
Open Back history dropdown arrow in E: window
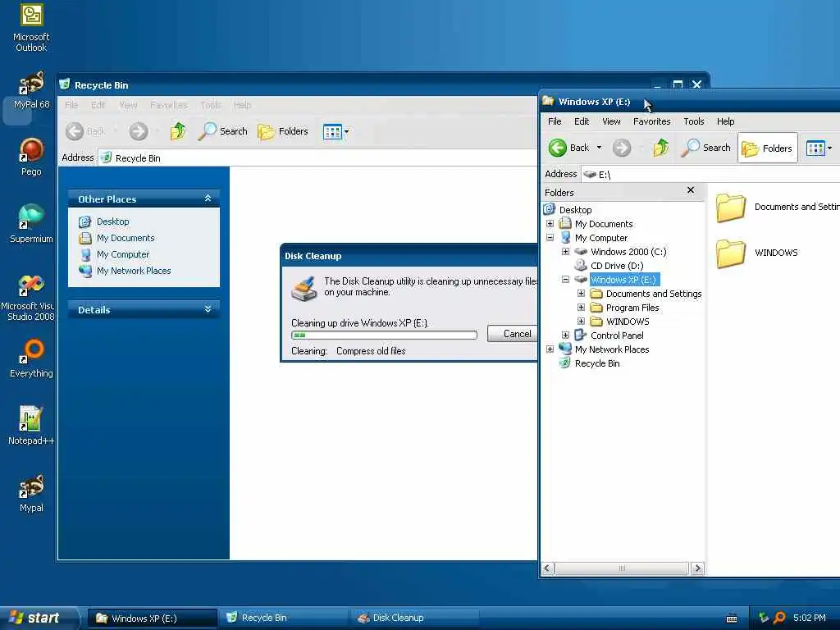[599, 148]
